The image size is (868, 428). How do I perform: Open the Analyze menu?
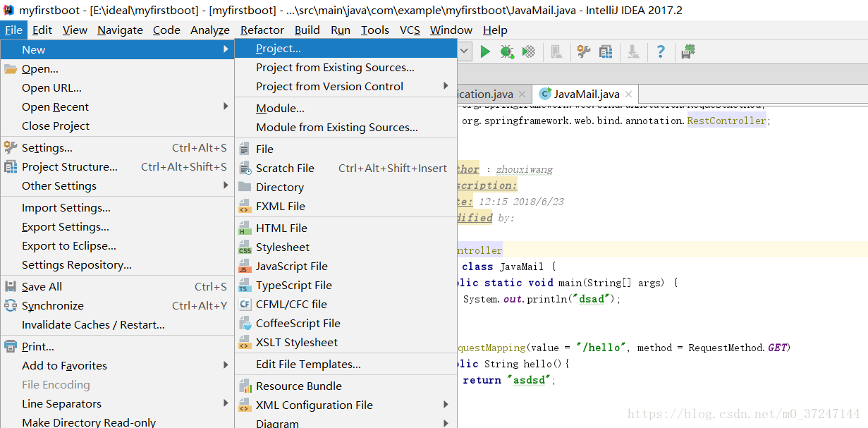(x=210, y=30)
